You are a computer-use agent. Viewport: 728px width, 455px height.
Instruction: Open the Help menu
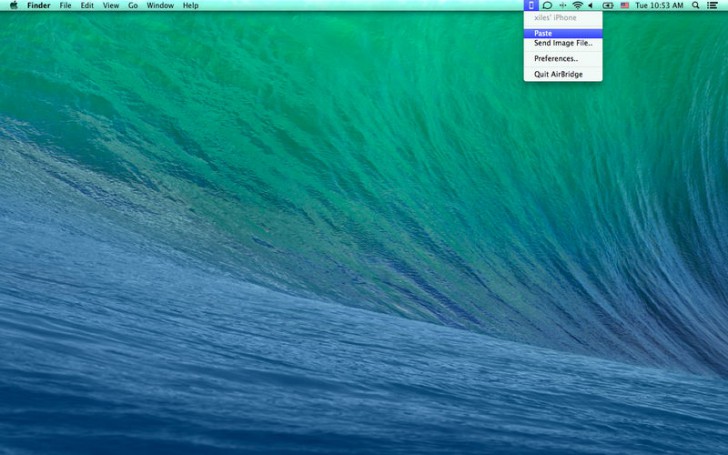[x=190, y=6]
